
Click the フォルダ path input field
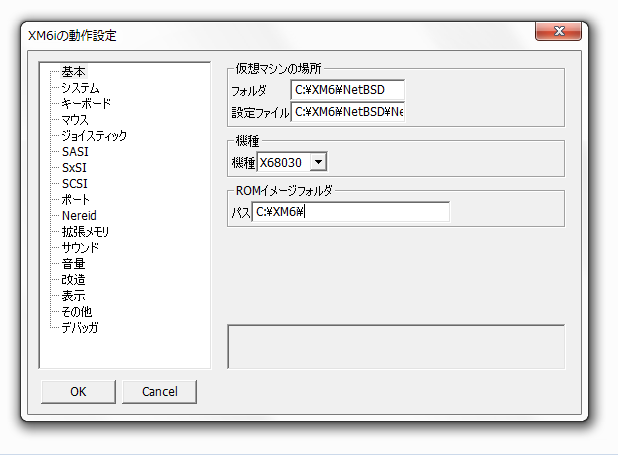(348, 90)
